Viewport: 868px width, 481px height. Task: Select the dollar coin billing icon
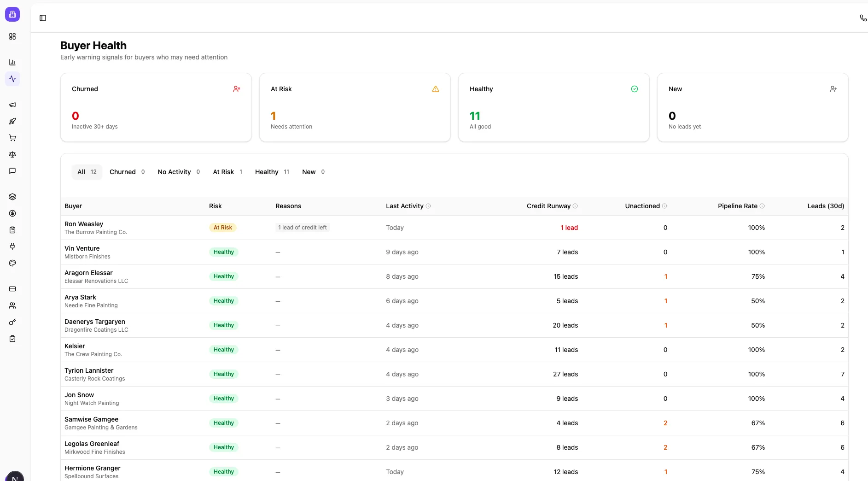click(12, 213)
